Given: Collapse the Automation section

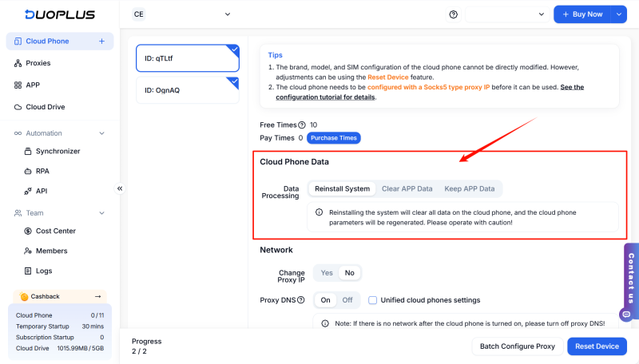Looking at the screenshot, I should coord(101,133).
